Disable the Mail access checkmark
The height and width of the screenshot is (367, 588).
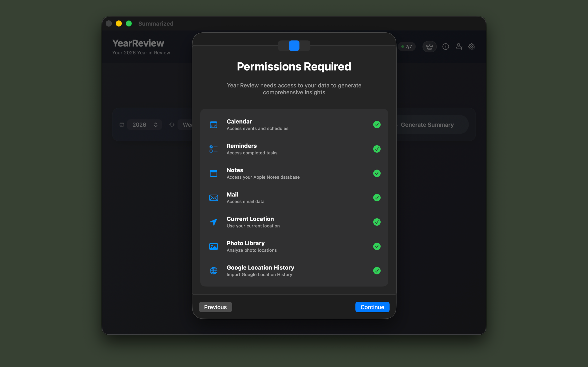377,198
